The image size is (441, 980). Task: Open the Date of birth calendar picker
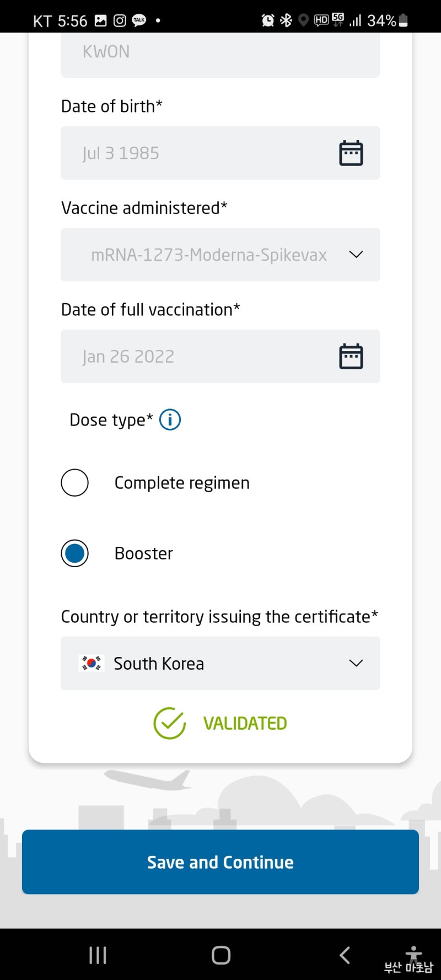pyautogui.click(x=351, y=153)
